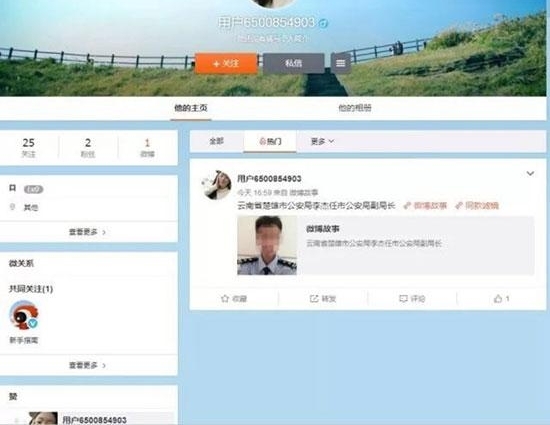Click the level badge icon in the info panel
The image size is (550, 425).
(33, 189)
